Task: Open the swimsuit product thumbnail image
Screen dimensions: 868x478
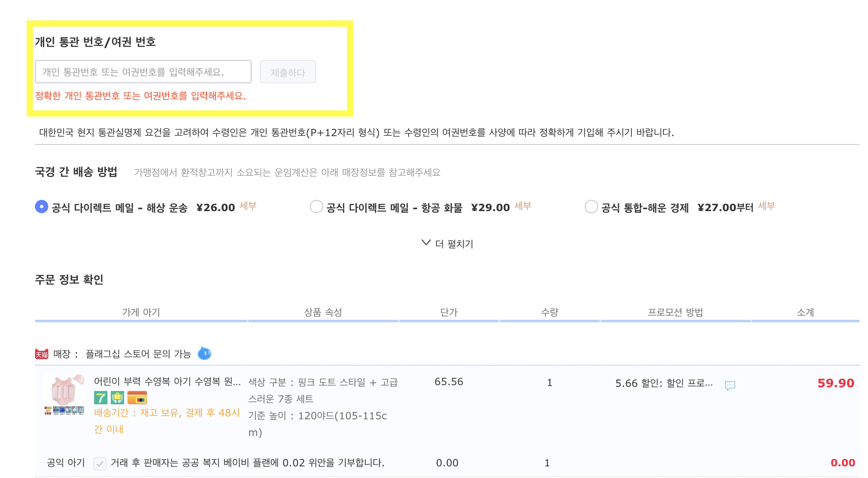Action: [64, 394]
